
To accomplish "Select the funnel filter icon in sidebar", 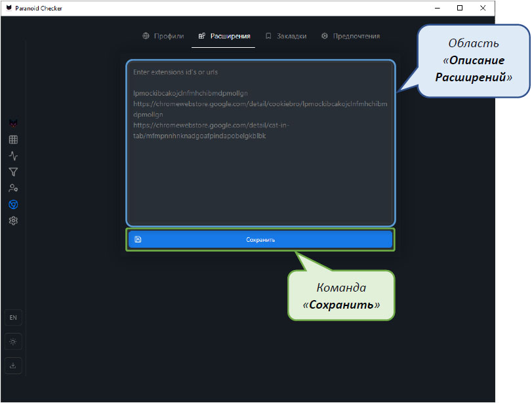I will coord(13,172).
